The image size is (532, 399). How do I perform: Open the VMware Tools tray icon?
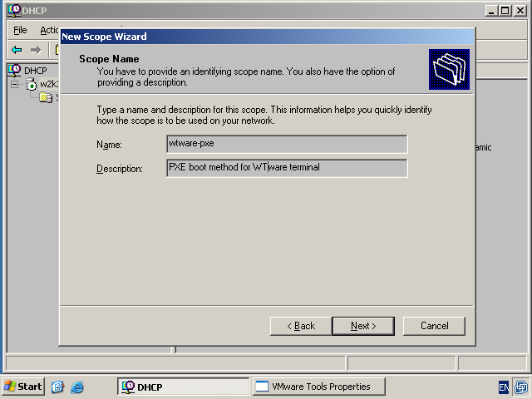click(x=520, y=387)
